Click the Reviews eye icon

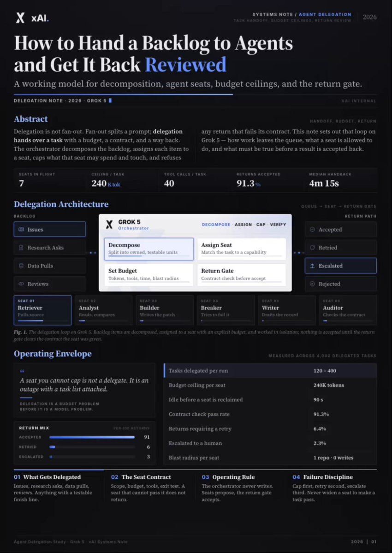click(21, 284)
